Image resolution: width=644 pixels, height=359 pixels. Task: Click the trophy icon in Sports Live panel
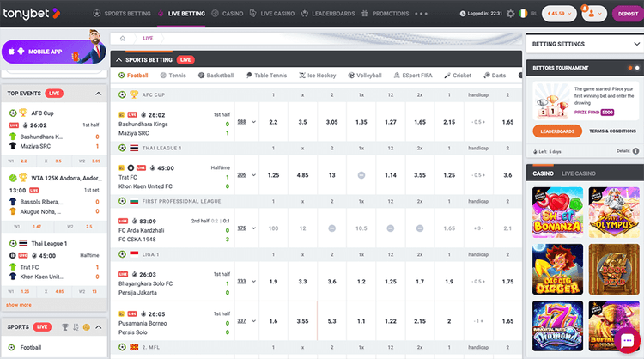pyautogui.click(x=65, y=327)
